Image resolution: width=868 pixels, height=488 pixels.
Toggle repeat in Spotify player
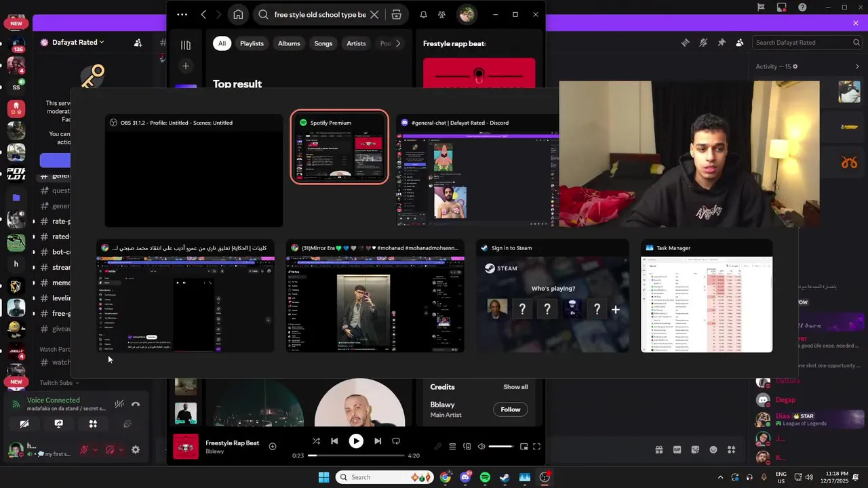pos(396,441)
